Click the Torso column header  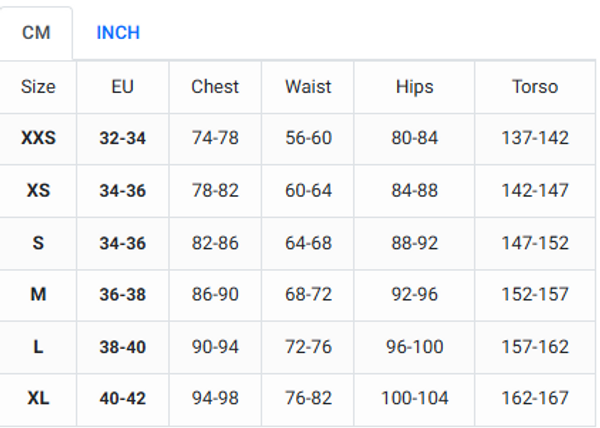[x=535, y=86]
